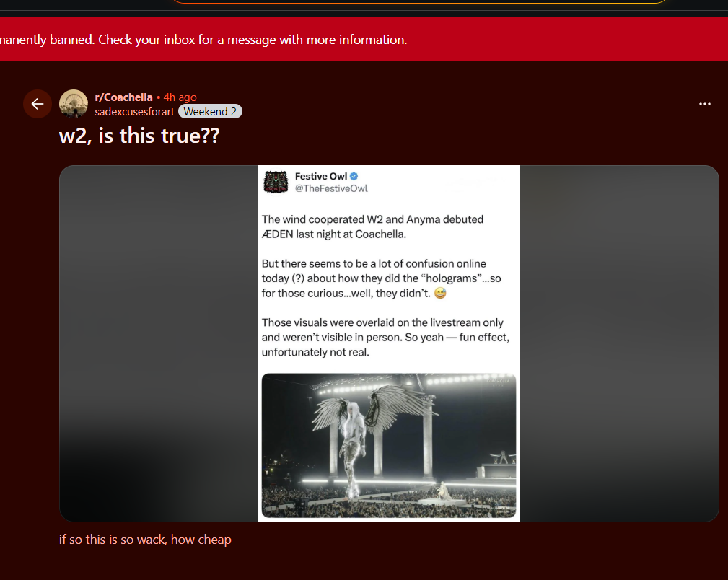Click the tweet text about ÆDEN debut
The height and width of the screenshot is (580, 728).
[x=372, y=227]
